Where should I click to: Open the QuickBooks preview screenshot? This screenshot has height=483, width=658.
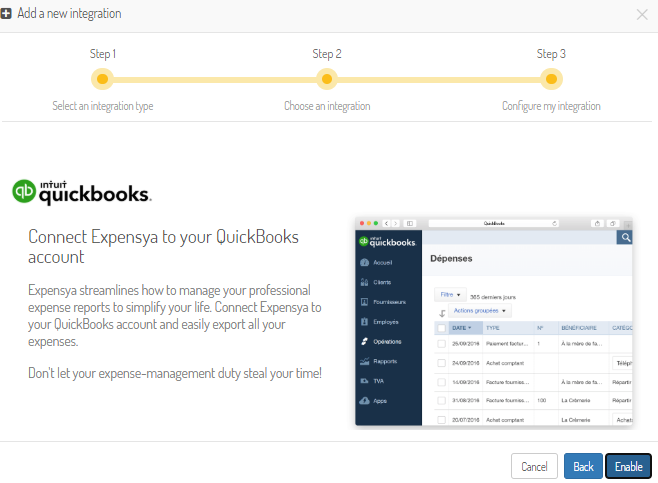(494, 322)
